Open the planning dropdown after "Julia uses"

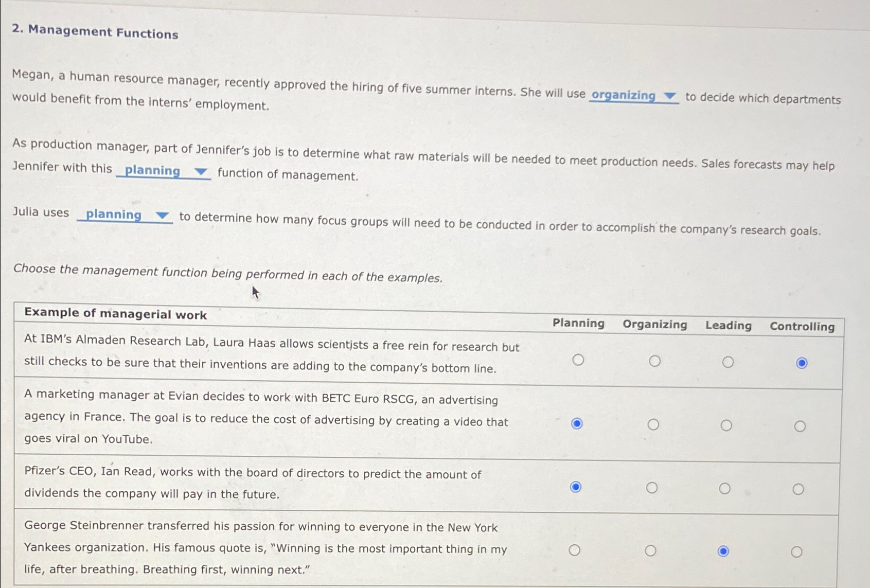pyautogui.click(x=125, y=215)
